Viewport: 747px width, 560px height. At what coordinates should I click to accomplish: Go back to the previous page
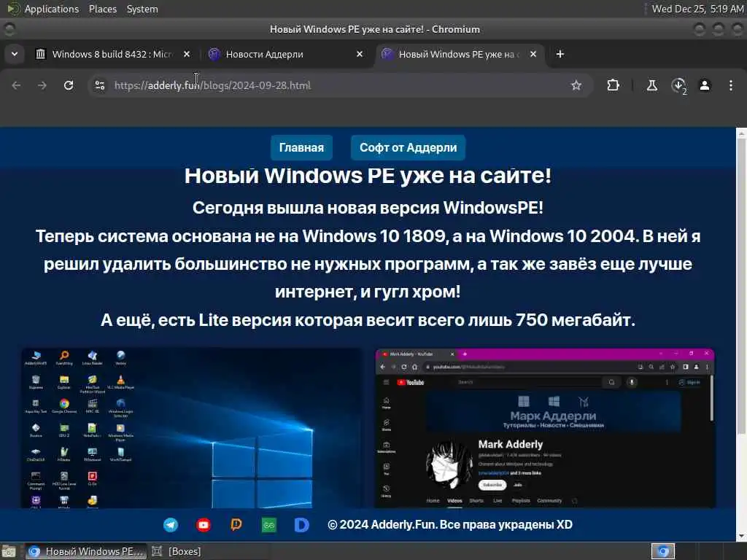click(x=16, y=85)
